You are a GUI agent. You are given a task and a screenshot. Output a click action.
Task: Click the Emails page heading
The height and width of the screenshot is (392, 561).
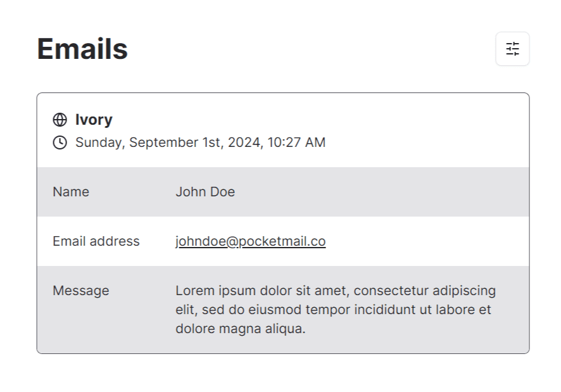[82, 49]
